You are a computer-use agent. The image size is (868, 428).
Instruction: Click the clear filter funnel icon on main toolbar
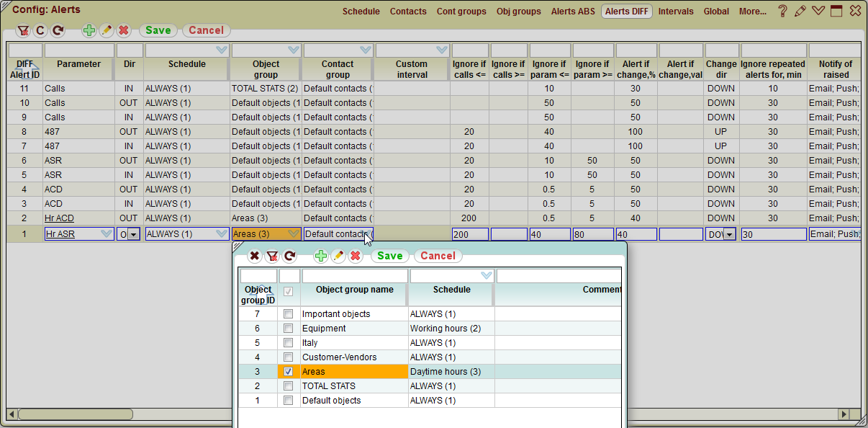[24, 30]
